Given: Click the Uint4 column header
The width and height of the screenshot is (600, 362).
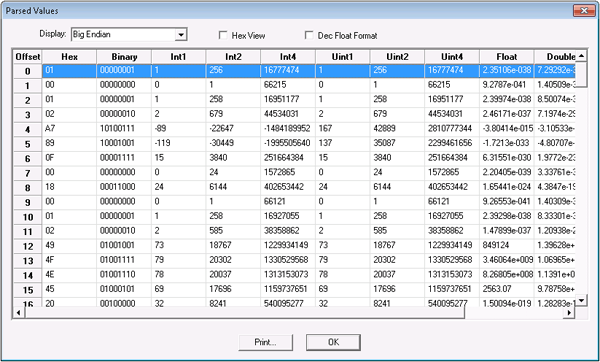Looking at the screenshot, I should 452,57.
